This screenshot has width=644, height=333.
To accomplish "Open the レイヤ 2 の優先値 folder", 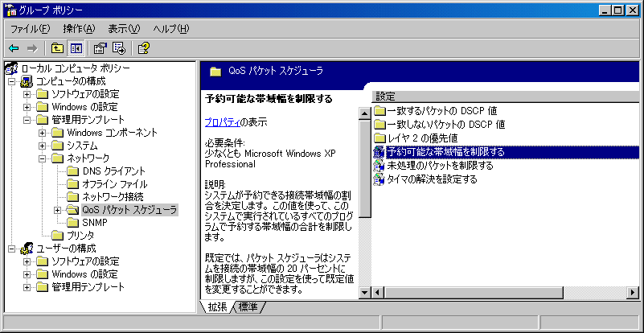I will (416, 138).
